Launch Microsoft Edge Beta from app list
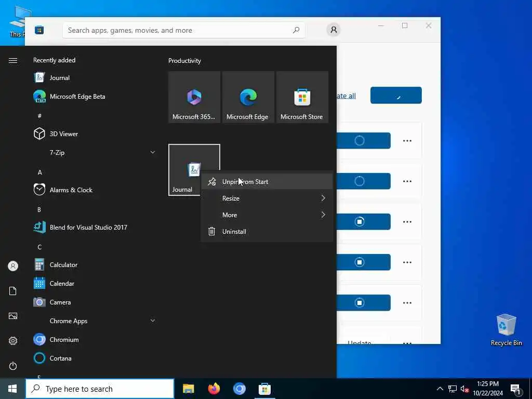 pyautogui.click(x=95, y=96)
